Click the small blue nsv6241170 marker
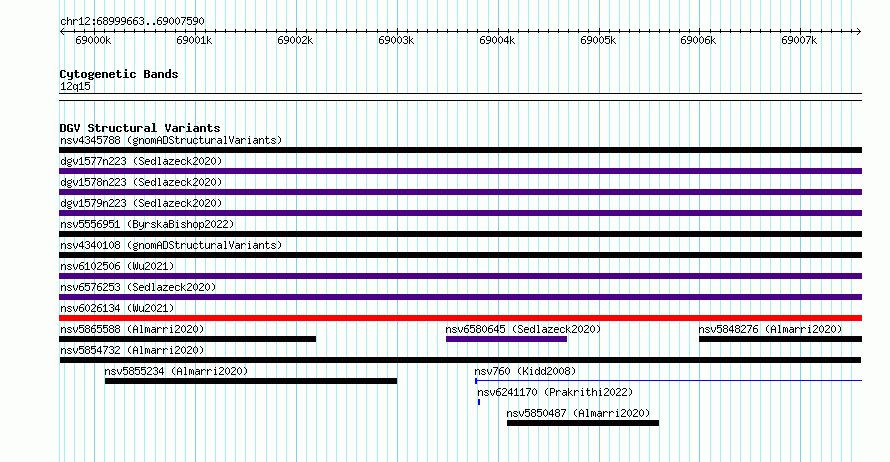 (x=479, y=402)
